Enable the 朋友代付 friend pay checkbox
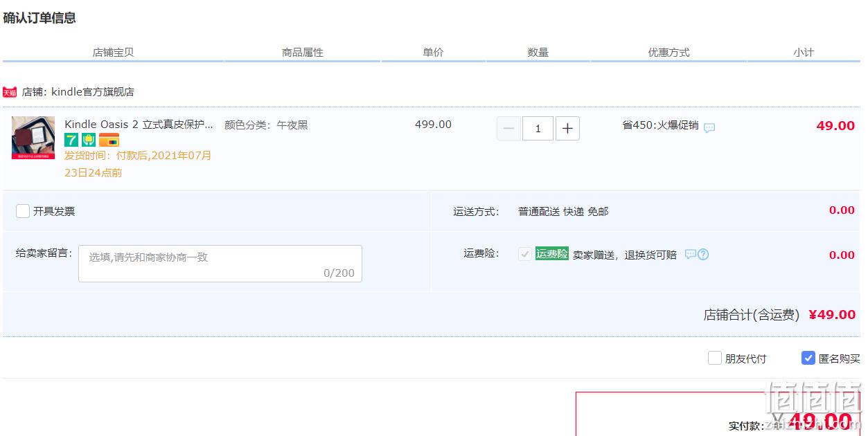 [715, 358]
